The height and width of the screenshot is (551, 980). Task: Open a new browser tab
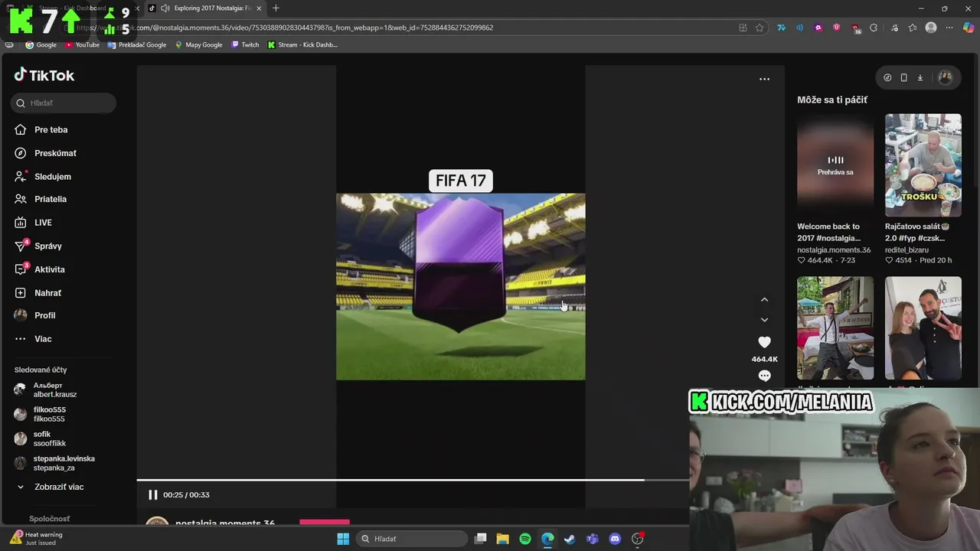276,8
